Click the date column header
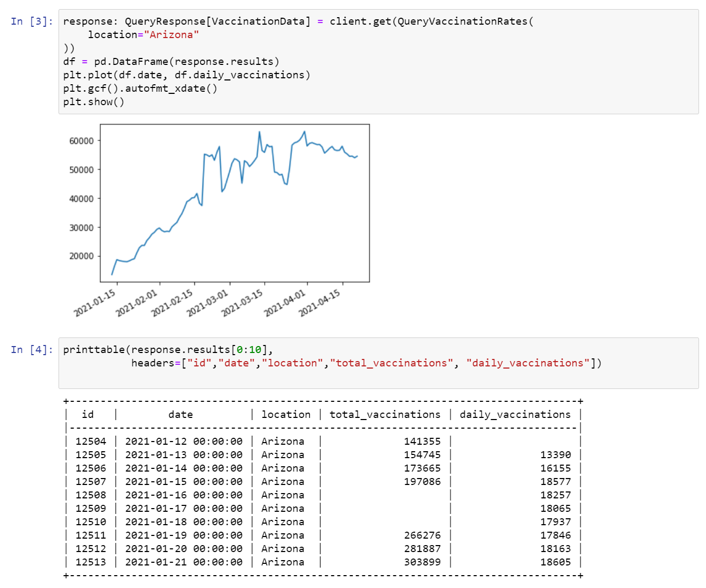 tap(180, 415)
